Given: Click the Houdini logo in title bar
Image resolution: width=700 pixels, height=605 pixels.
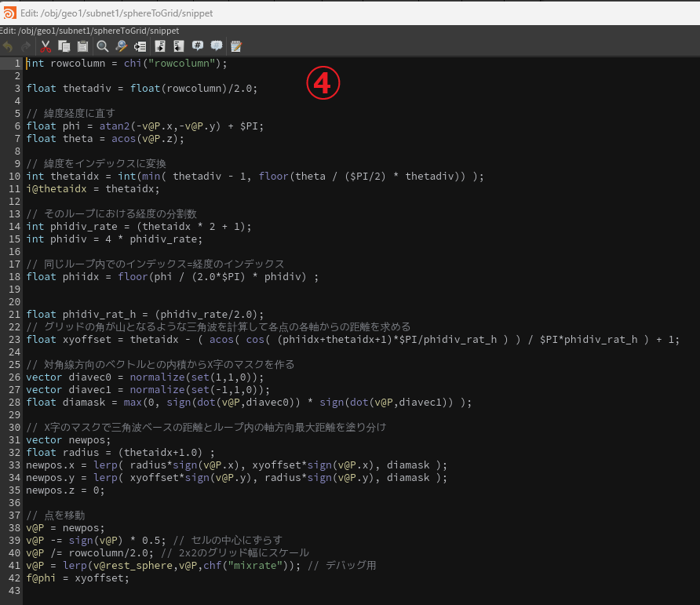Looking at the screenshot, I should pyautogui.click(x=9, y=13).
